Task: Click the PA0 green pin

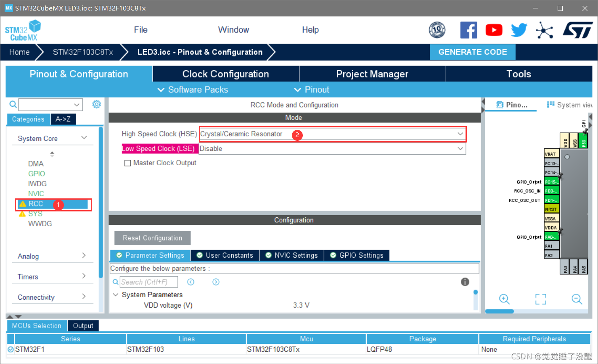Action: coord(552,237)
